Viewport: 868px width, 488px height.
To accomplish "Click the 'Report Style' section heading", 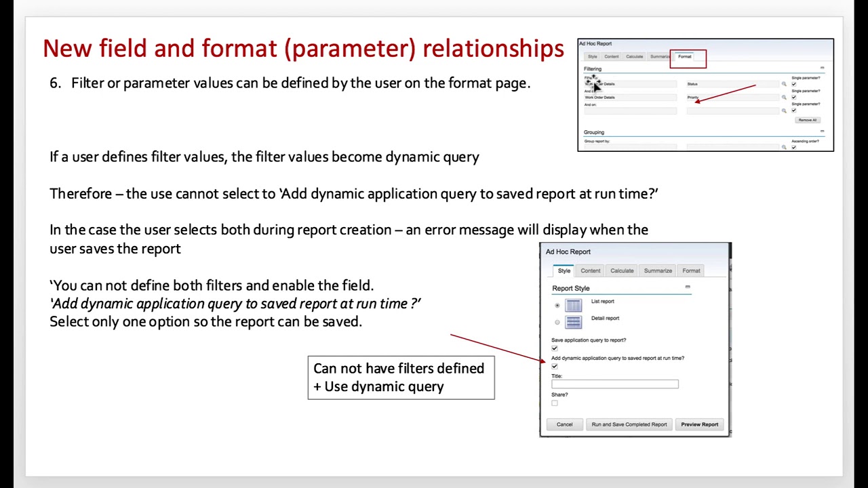I will point(571,289).
